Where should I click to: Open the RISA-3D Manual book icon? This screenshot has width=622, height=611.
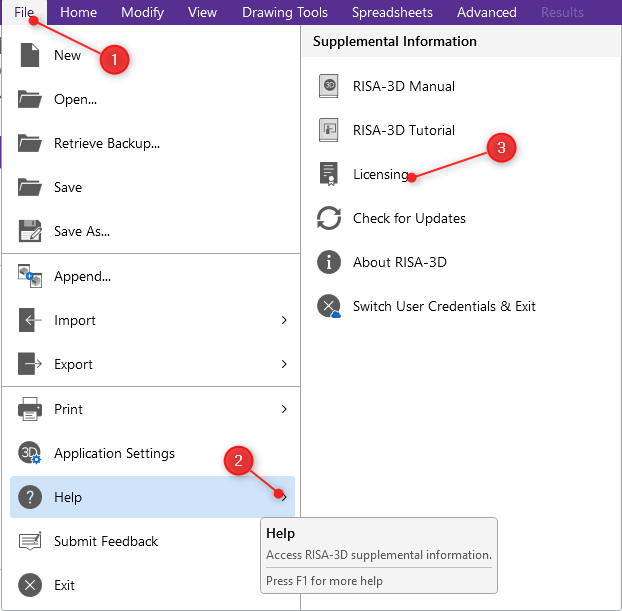329,86
